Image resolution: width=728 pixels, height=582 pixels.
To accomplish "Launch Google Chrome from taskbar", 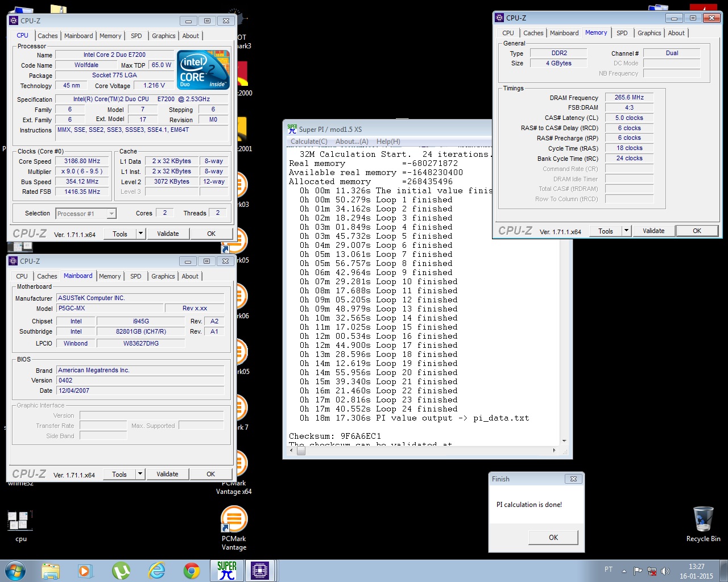I will pos(192,571).
